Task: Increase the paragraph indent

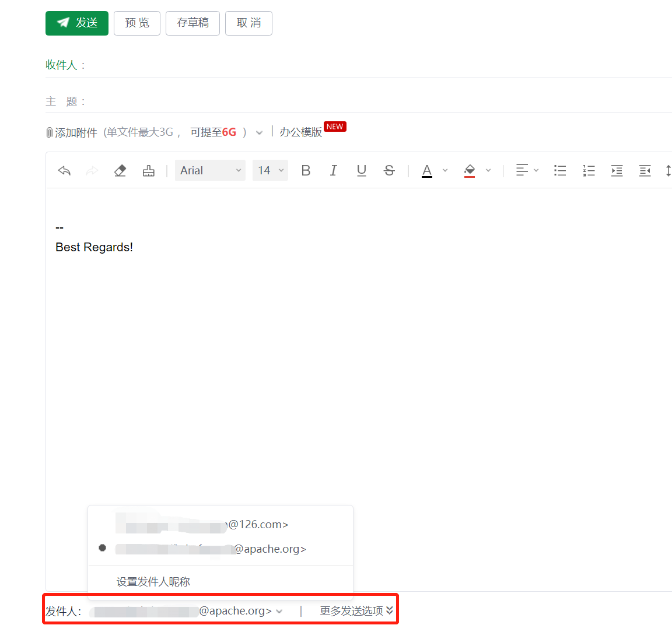Action: coord(617,170)
